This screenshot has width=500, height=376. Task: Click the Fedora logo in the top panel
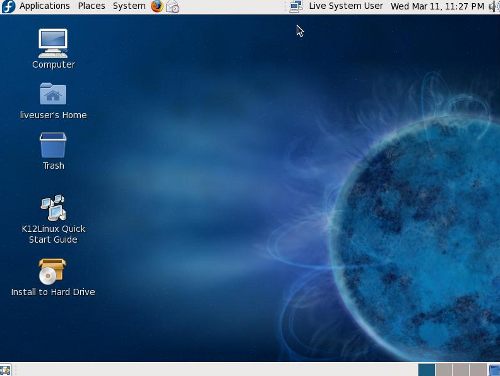pyautogui.click(x=8, y=6)
